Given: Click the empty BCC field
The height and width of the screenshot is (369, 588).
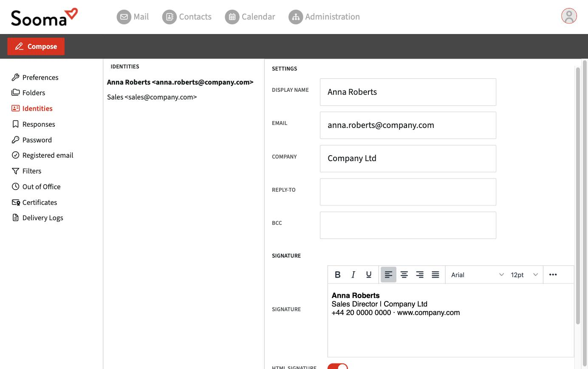Looking at the screenshot, I should [408, 225].
